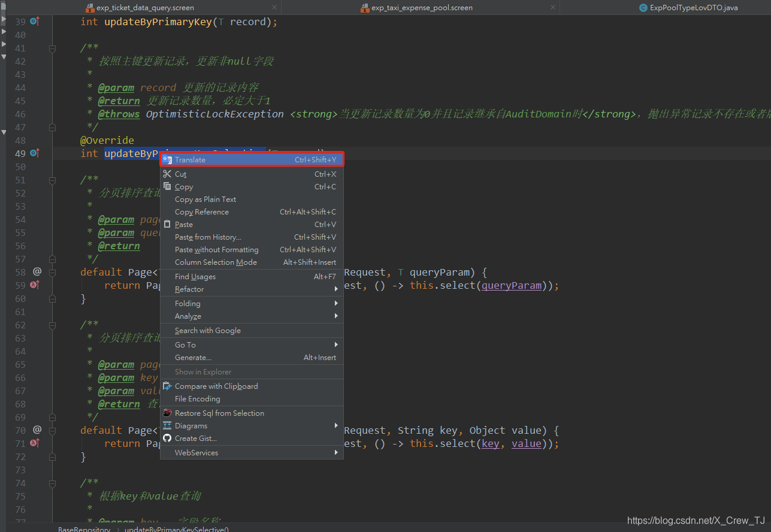
Task: Close the exp_ticket_data_query.screen tab
Action: [x=274, y=8]
